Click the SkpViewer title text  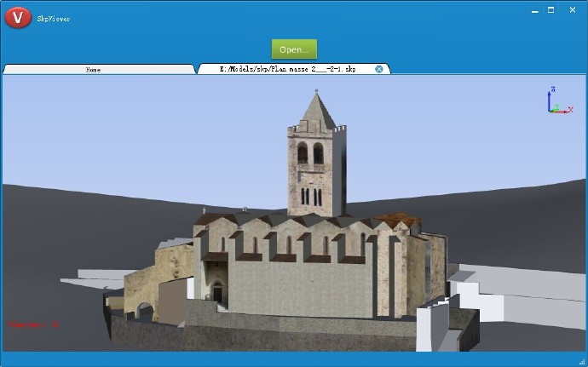(x=53, y=18)
